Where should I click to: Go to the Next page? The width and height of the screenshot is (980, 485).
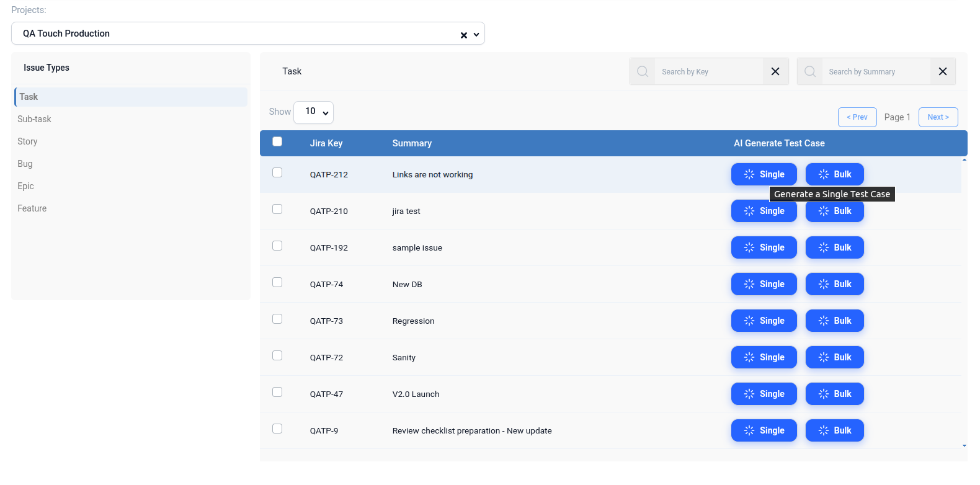pyautogui.click(x=938, y=117)
